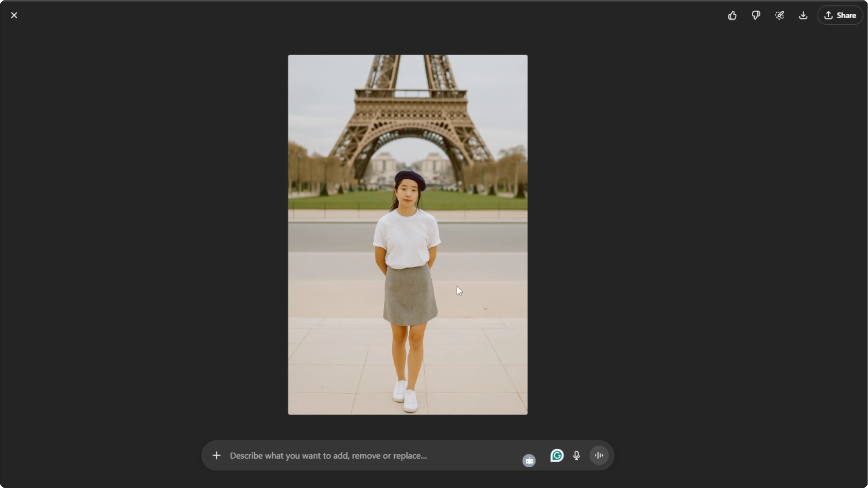Start dictation with the microphone icon
868x488 pixels.
tap(576, 455)
